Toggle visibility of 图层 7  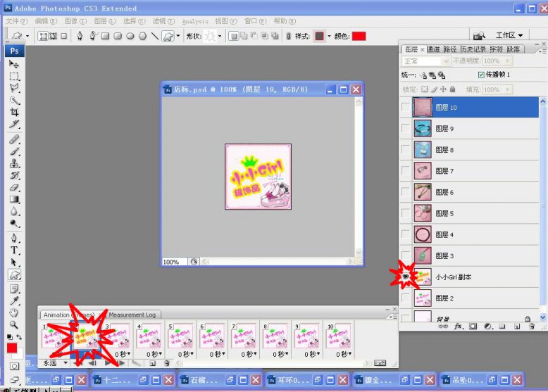tap(406, 171)
